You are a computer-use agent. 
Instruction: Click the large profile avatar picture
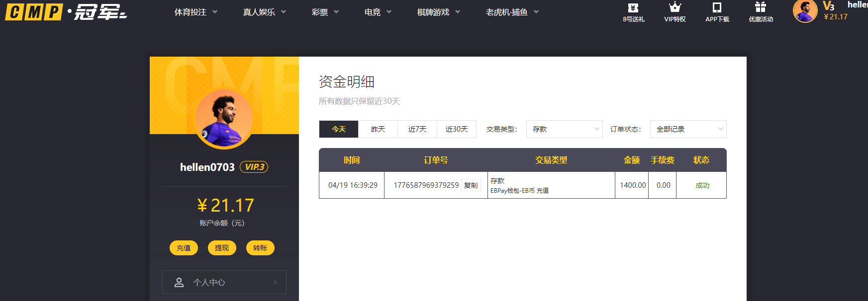pyautogui.click(x=224, y=119)
